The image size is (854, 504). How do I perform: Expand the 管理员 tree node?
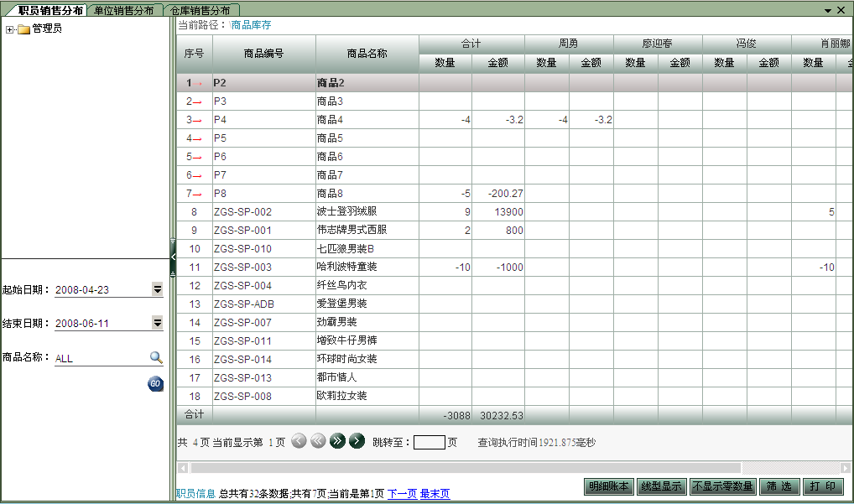point(9,29)
